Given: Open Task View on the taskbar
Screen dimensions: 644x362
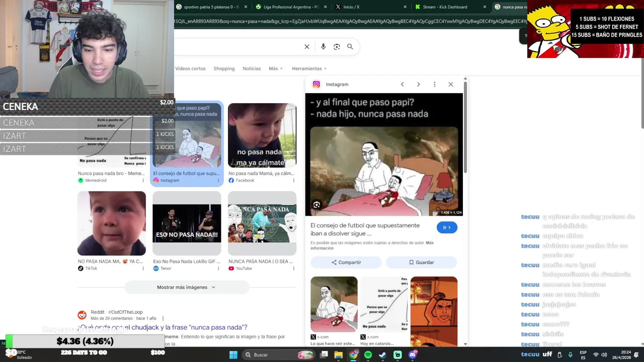Looking at the screenshot, I should tap(324, 355).
